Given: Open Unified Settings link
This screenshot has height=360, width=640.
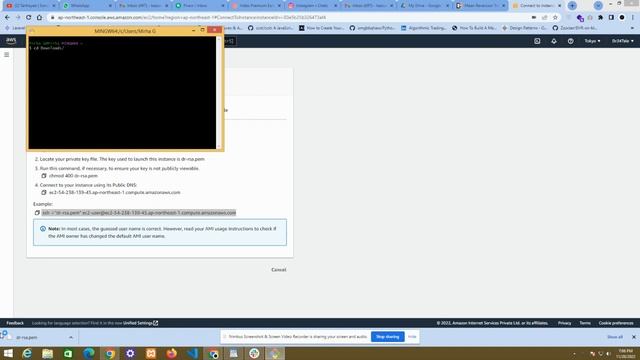Looking at the screenshot, I should [140, 323].
